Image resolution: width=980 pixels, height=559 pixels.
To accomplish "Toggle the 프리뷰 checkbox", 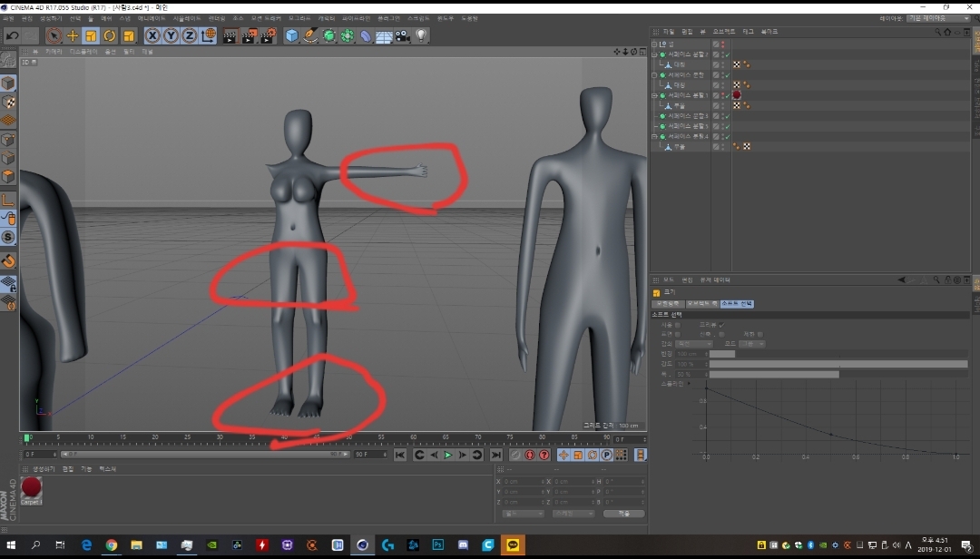I will click(721, 325).
